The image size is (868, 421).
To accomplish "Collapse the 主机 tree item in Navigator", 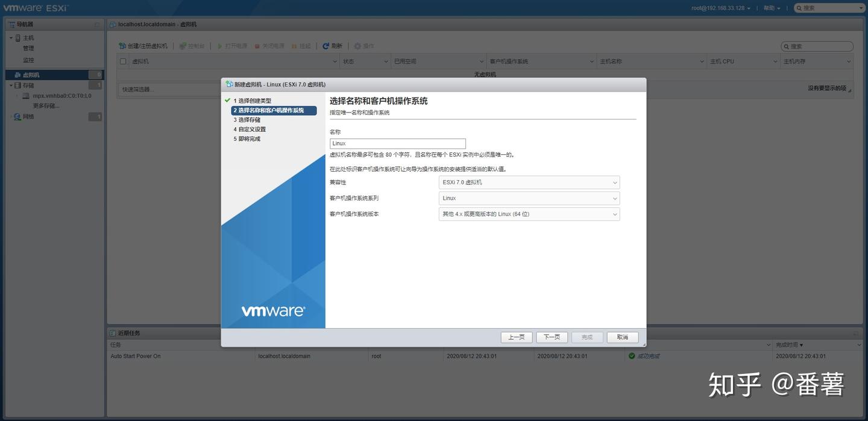I will (10, 37).
